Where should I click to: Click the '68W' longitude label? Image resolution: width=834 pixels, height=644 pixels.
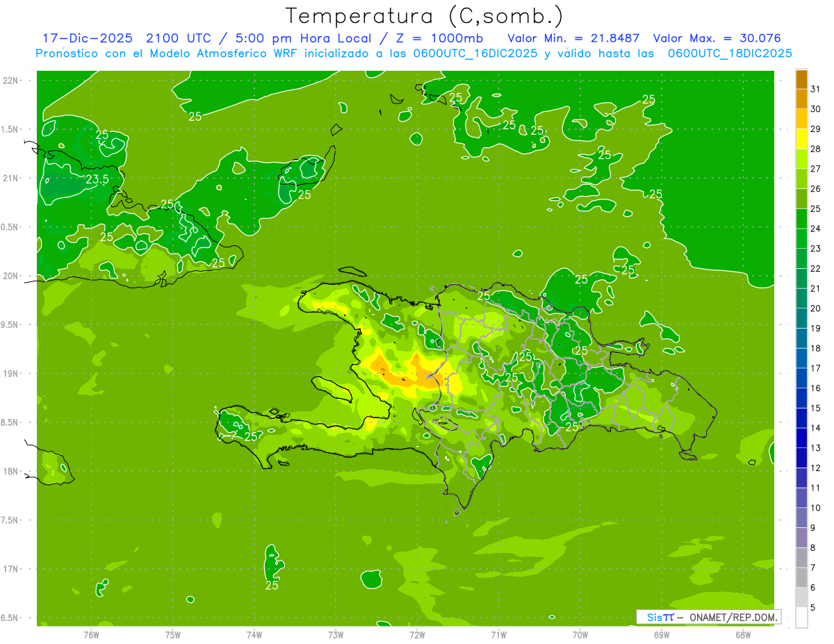pyautogui.click(x=742, y=635)
